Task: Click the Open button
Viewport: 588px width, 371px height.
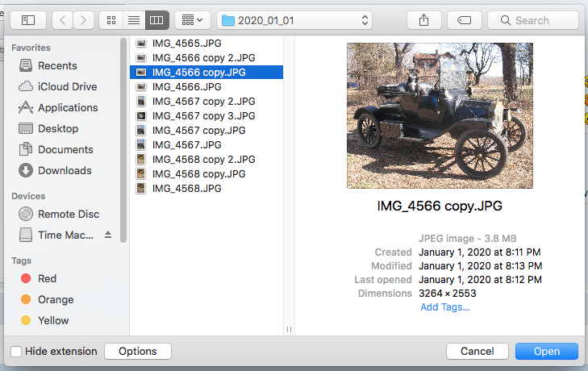Action: click(546, 352)
